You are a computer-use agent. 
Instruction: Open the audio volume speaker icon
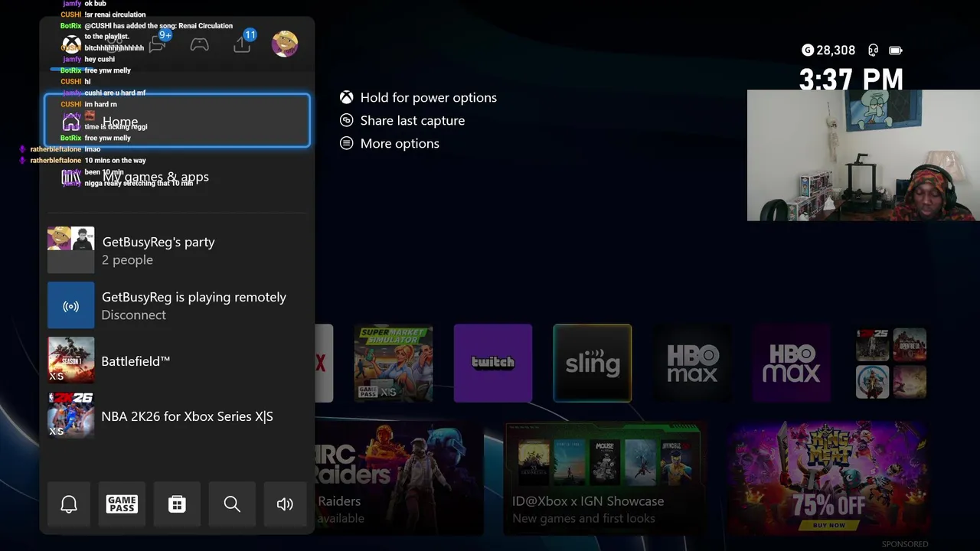pos(285,504)
